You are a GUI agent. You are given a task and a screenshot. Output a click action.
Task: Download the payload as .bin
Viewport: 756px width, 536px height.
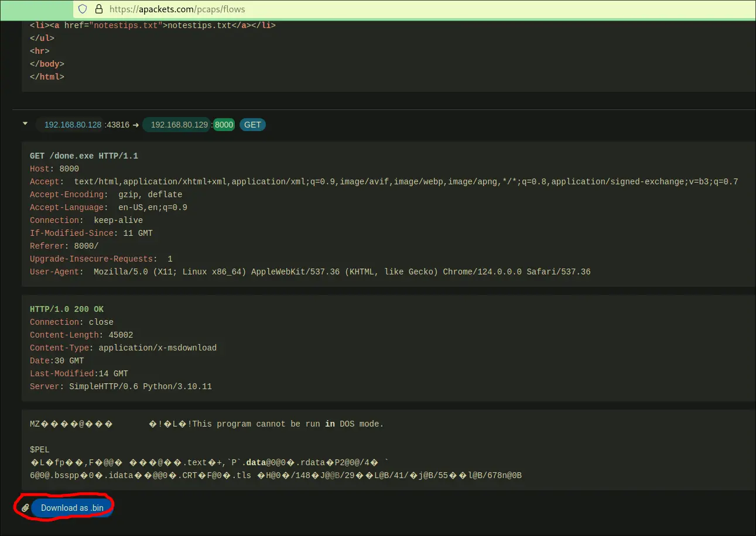tap(72, 508)
